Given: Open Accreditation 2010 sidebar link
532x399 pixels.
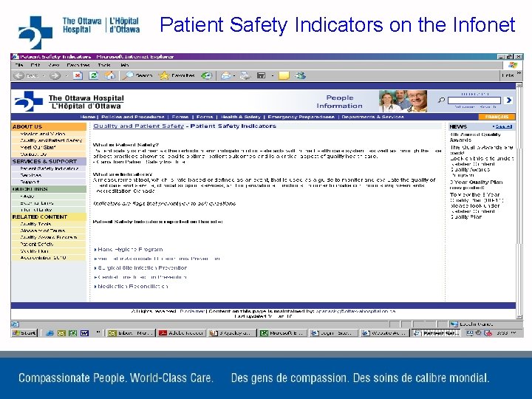Looking at the screenshot, I should pyautogui.click(x=43, y=258).
